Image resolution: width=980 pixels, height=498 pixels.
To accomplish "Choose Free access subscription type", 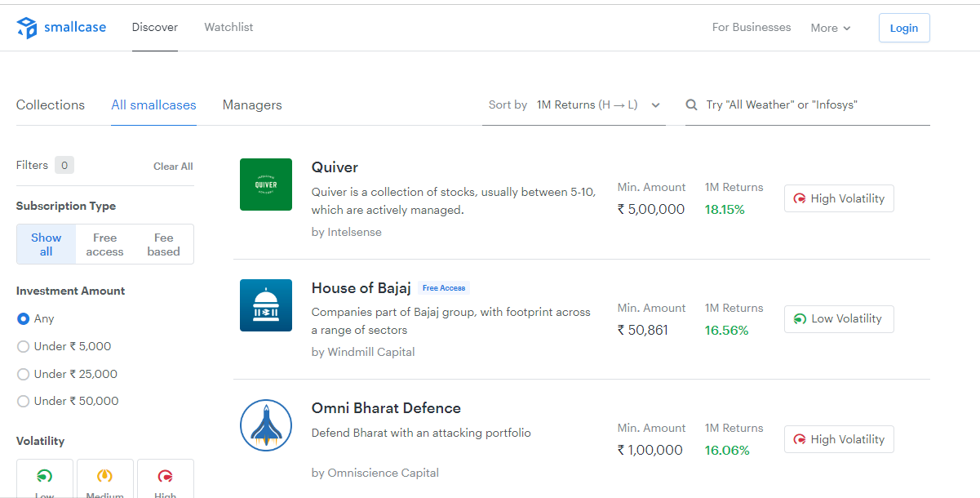I will (x=105, y=244).
